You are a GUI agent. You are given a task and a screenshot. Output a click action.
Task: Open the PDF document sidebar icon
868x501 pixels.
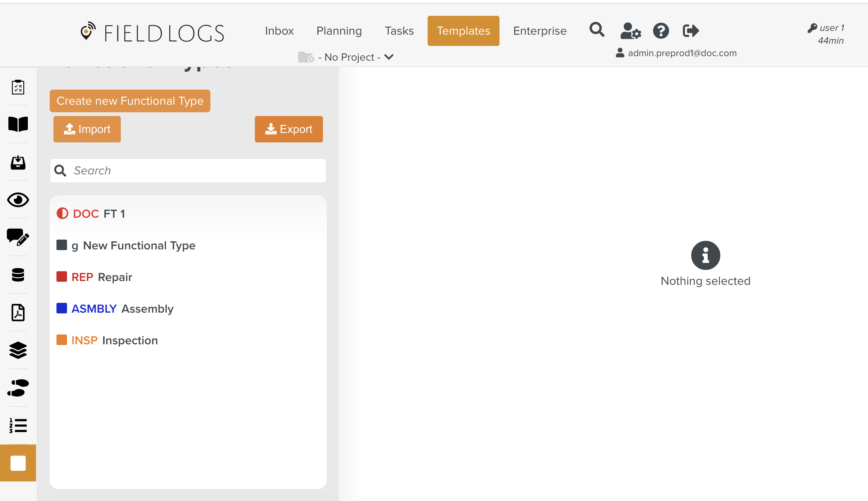click(18, 313)
